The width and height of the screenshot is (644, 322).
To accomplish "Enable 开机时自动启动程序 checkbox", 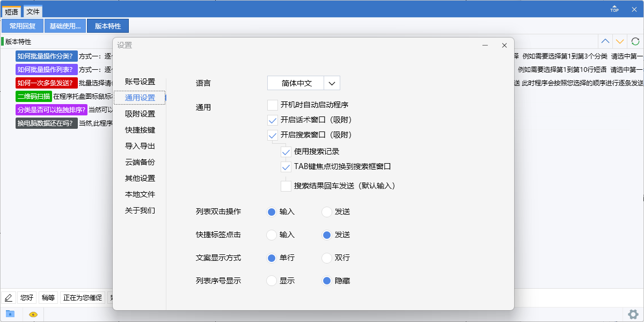I will point(272,105).
